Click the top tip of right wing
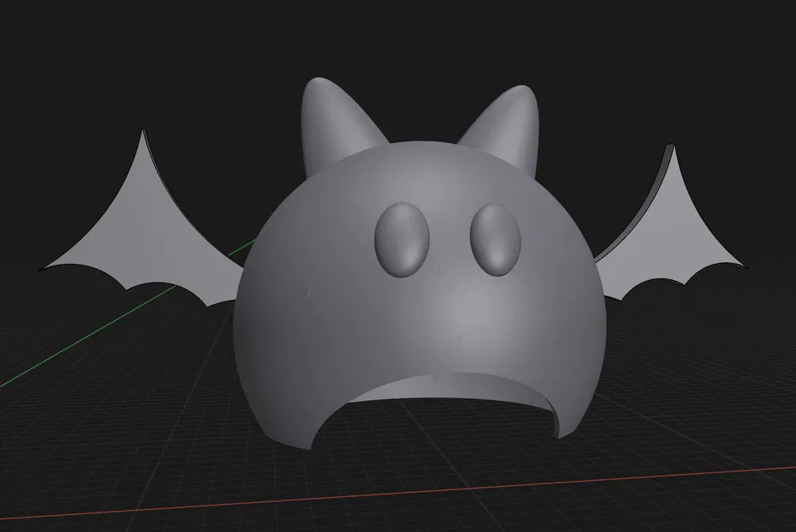The height and width of the screenshot is (532, 796). 673,146
